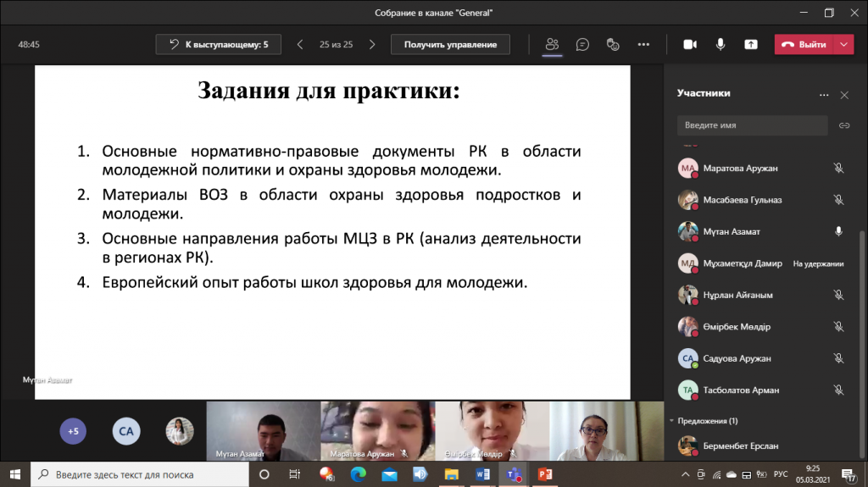Screen dimensions: 868x487
Task: Click the share content icon
Action: (x=750, y=45)
